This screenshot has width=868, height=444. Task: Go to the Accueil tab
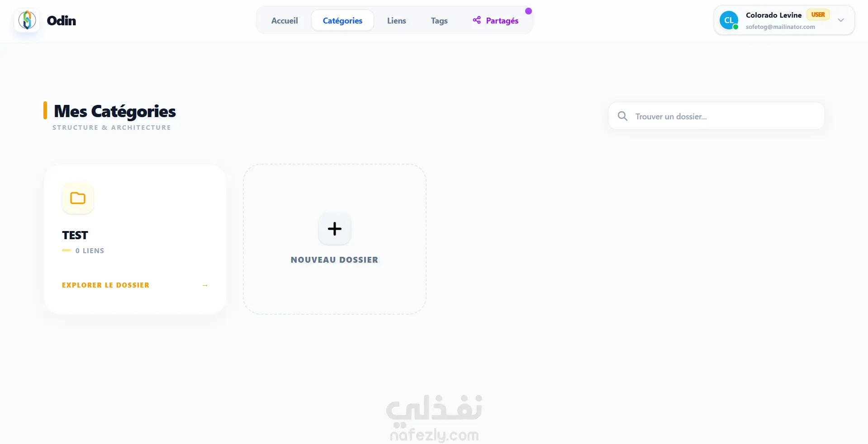click(x=285, y=20)
